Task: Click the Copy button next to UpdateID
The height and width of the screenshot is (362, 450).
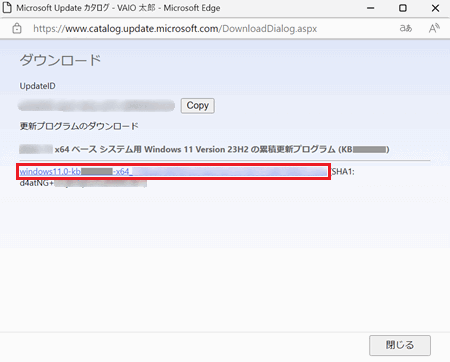Action: click(x=197, y=106)
